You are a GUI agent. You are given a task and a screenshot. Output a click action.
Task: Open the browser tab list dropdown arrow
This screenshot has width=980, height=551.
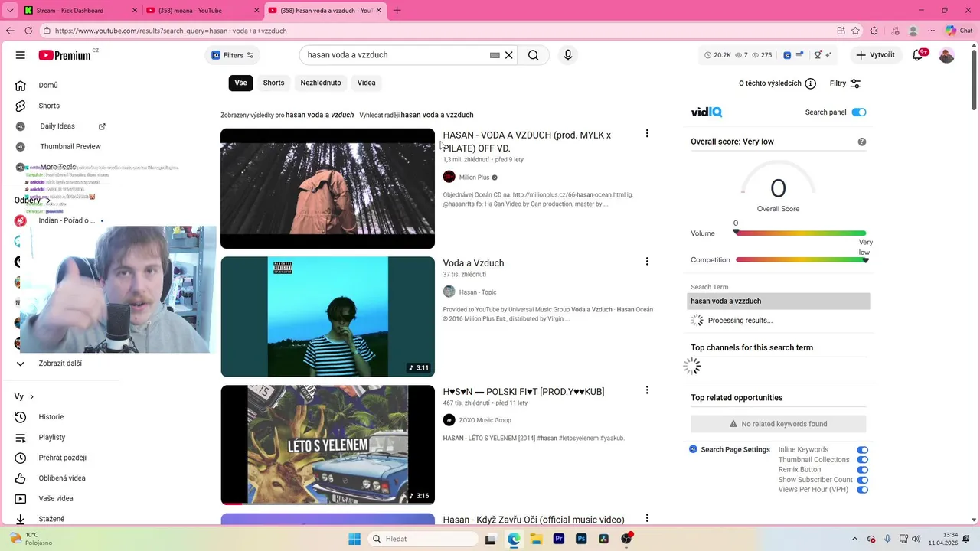pyautogui.click(x=10, y=11)
